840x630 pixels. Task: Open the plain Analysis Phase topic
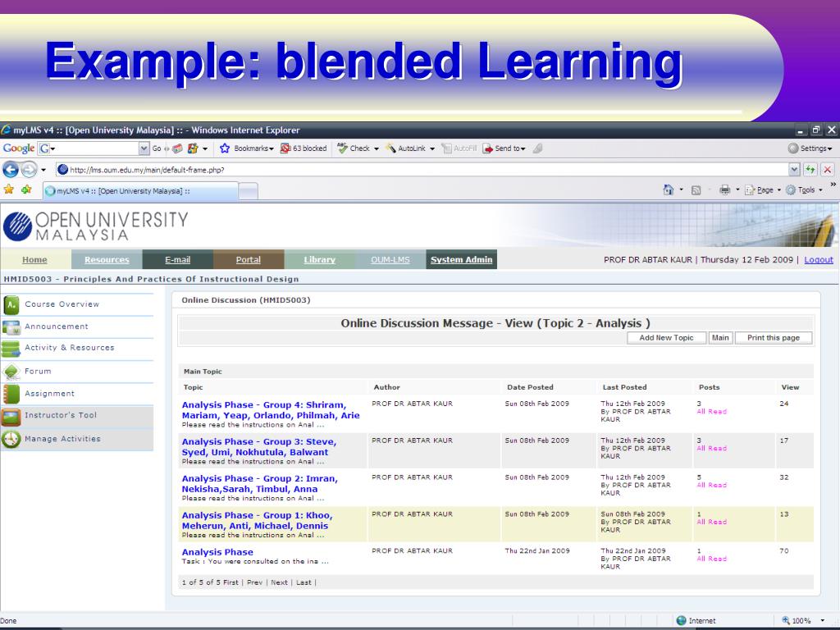tap(217, 552)
